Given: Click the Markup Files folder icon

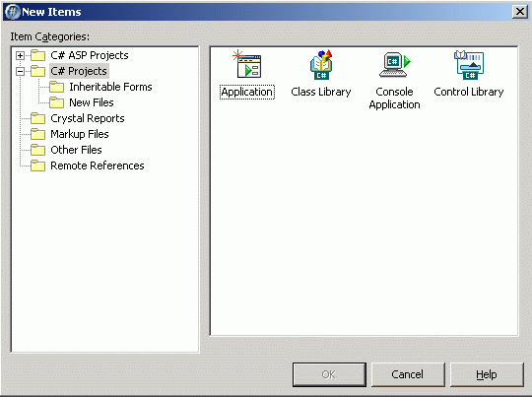Looking at the screenshot, I should [x=37, y=134].
